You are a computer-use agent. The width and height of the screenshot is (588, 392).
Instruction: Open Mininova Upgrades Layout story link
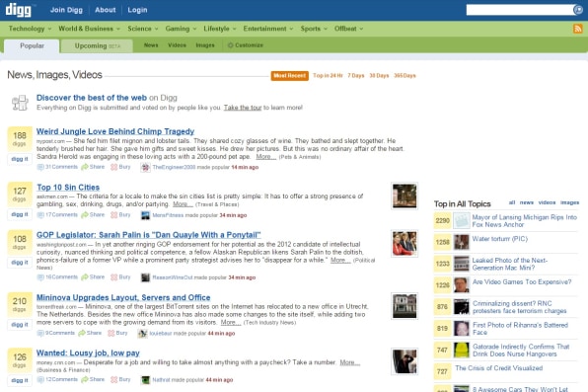coord(123,298)
